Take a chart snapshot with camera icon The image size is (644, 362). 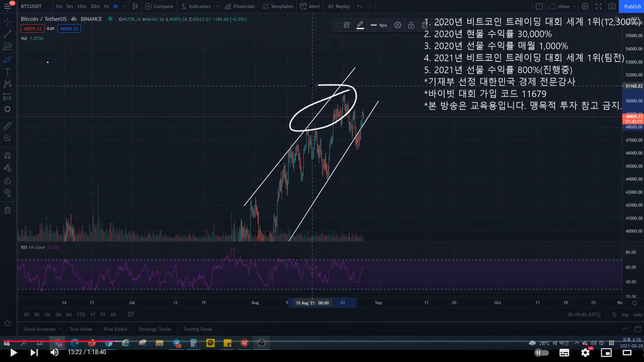point(612,6)
